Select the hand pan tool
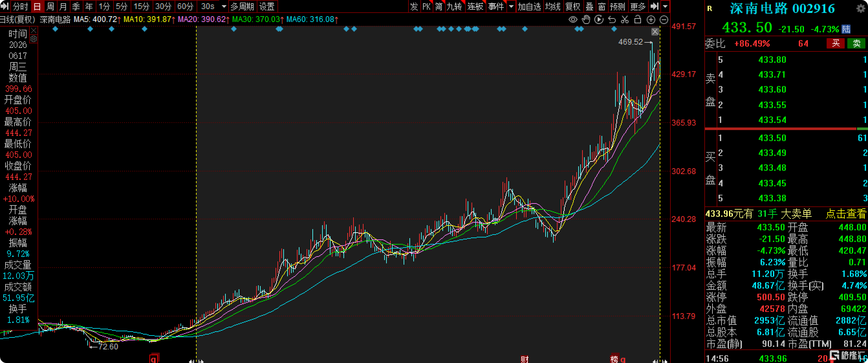 click(586, 19)
